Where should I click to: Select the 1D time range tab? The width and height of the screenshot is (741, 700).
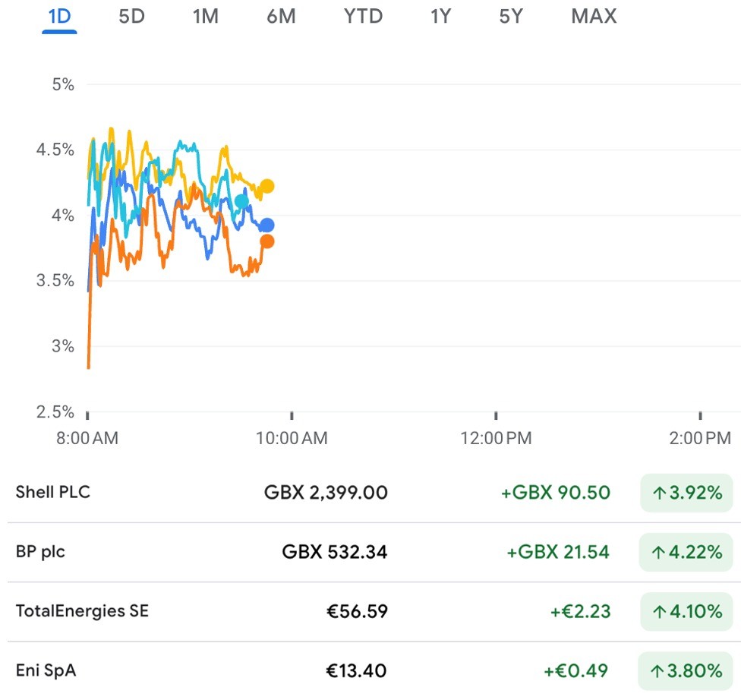point(59,17)
